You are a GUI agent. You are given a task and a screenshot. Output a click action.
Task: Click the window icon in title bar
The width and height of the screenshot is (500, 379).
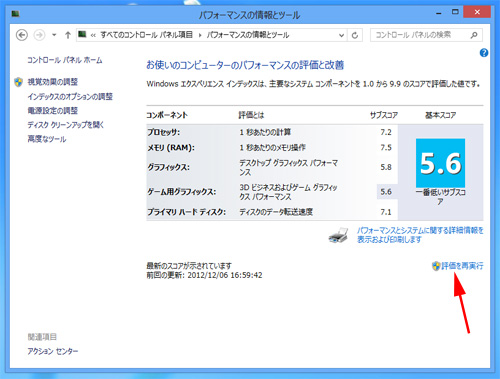coord(15,14)
